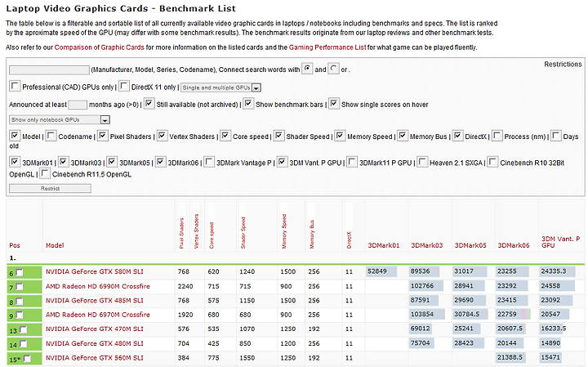Screen dimensions: 588x367
Task: Sort table by Pos column header
Action: click(x=15, y=245)
